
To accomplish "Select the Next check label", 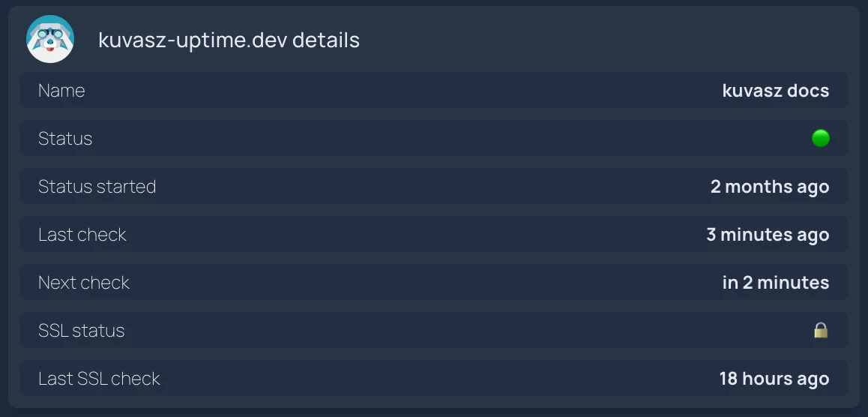I will pyautogui.click(x=84, y=283).
